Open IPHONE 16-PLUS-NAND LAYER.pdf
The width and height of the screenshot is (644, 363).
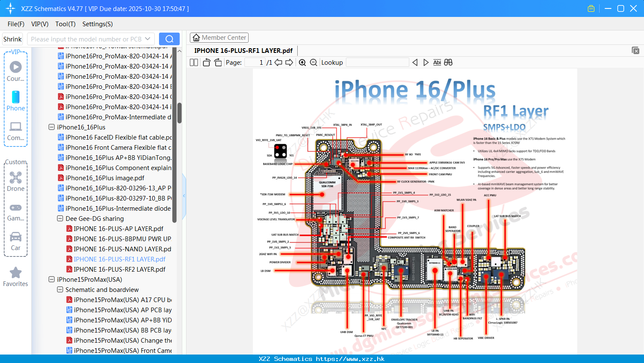pyautogui.click(x=119, y=249)
